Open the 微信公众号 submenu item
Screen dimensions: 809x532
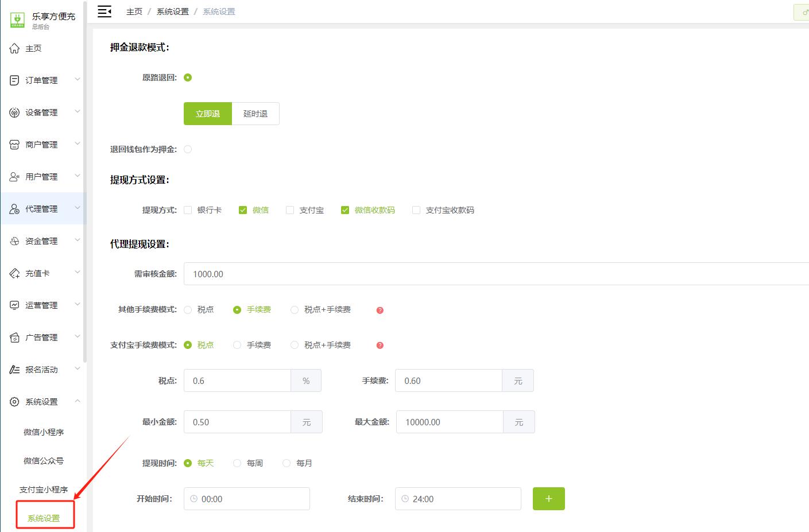44,461
